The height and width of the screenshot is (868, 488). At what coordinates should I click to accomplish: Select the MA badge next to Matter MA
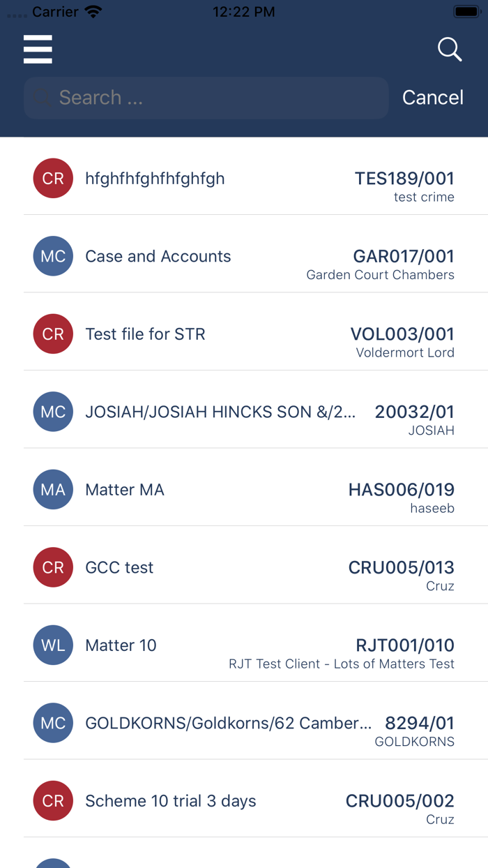pos(53,489)
